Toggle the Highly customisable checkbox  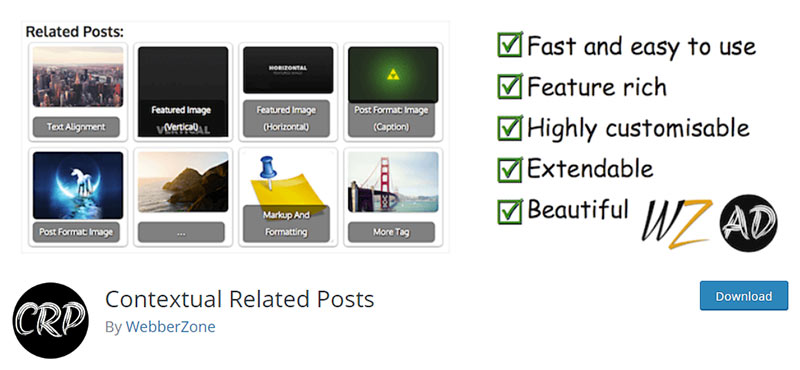(x=510, y=128)
